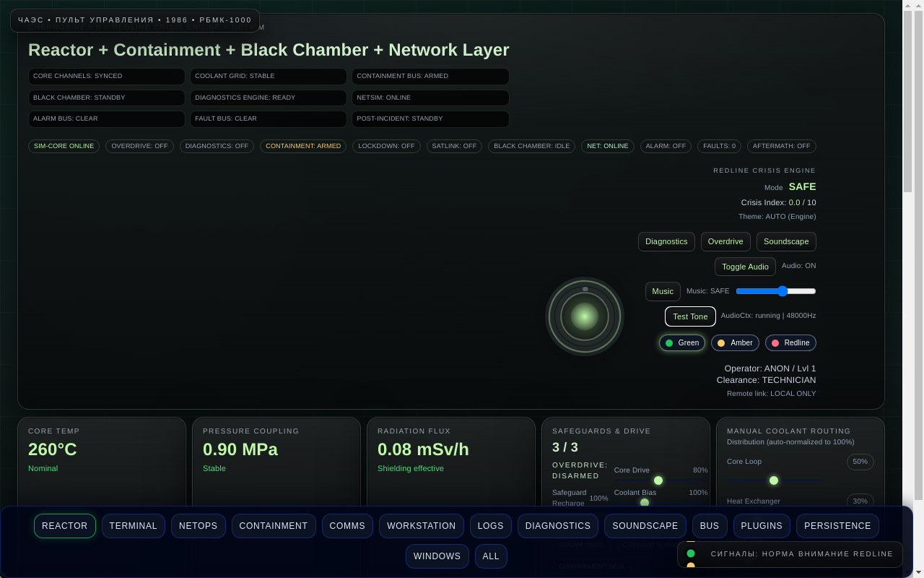Switch to the TERMINAL panel

click(x=133, y=526)
